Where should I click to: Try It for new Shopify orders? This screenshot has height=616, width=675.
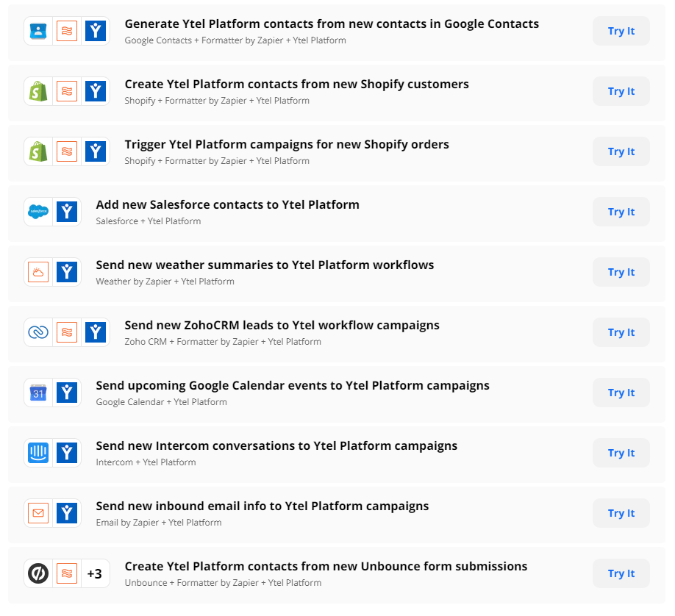pos(621,151)
